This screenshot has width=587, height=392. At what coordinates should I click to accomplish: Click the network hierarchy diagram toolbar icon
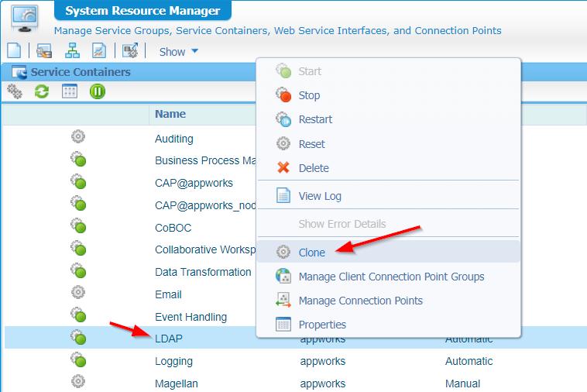(x=72, y=51)
